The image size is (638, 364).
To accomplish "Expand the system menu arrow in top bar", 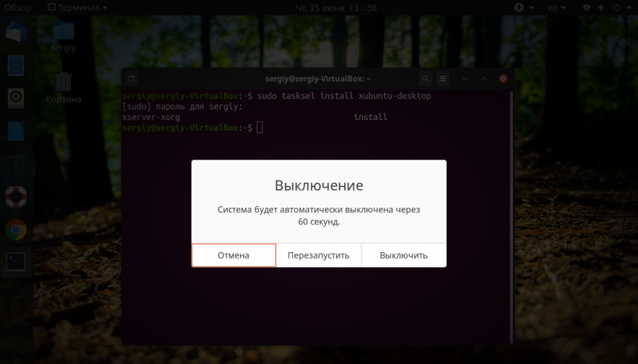I will click(629, 8).
